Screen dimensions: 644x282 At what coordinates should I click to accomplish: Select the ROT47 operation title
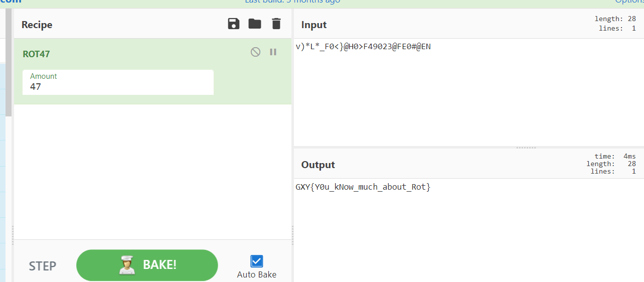click(x=36, y=54)
